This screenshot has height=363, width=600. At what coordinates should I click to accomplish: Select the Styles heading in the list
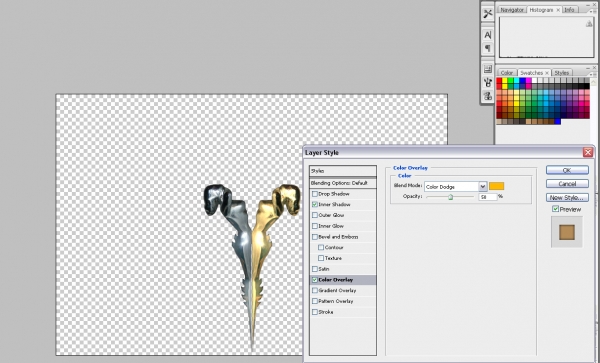click(x=343, y=171)
